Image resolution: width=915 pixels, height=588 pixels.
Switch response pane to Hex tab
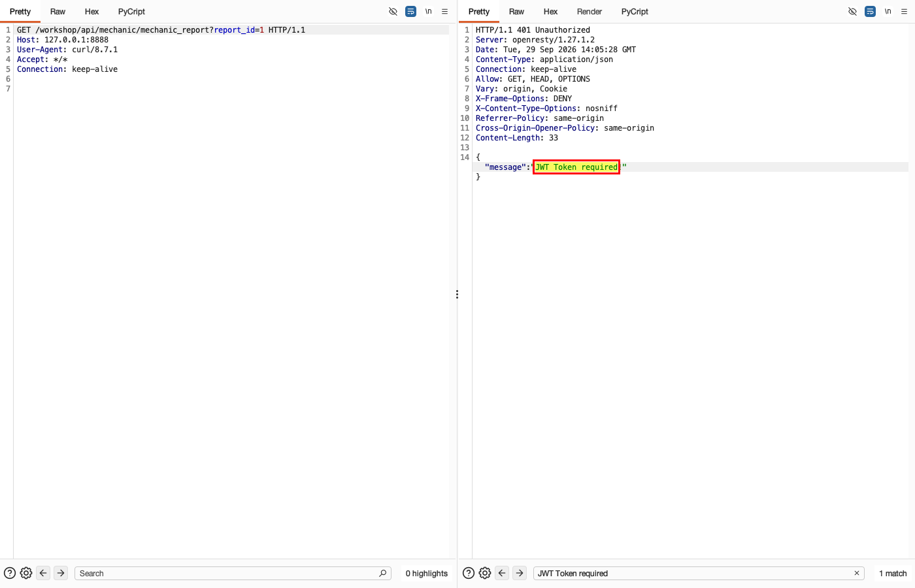[x=550, y=12]
